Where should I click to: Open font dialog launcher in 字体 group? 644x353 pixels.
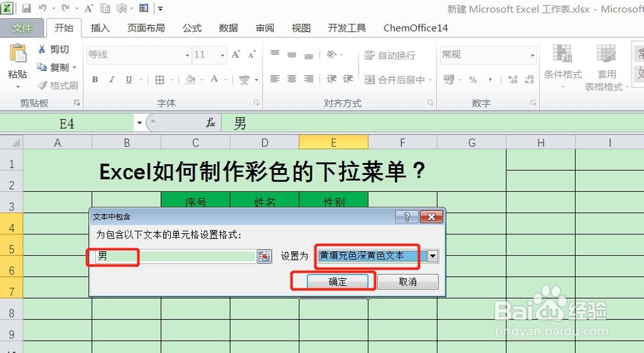pos(256,102)
